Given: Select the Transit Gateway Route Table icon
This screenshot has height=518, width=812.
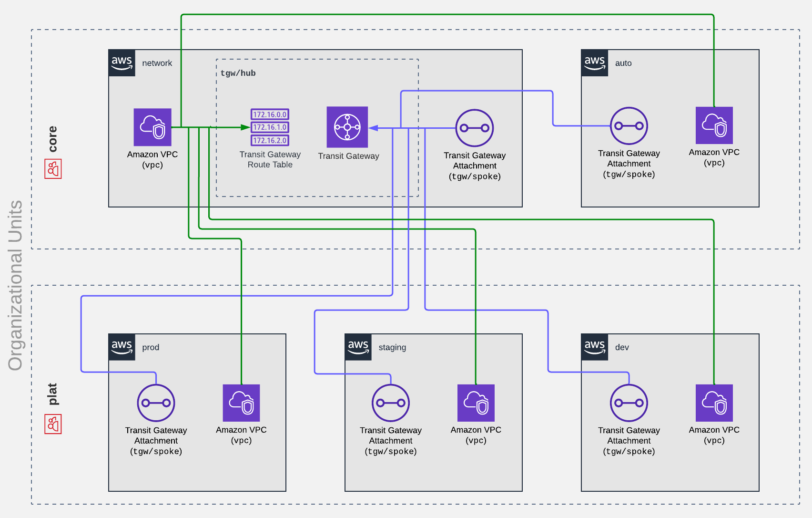Looking at the screenshot, I should pos(270,127).
